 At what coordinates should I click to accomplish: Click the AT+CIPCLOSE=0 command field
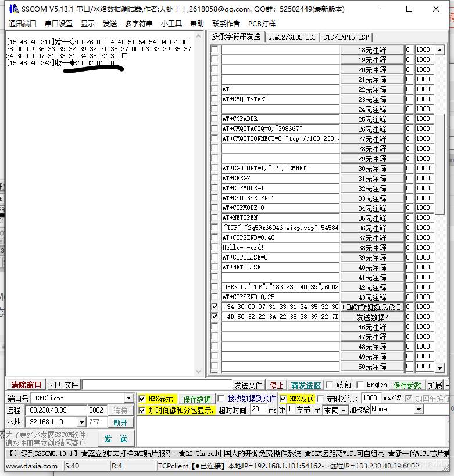click(281, 257)
